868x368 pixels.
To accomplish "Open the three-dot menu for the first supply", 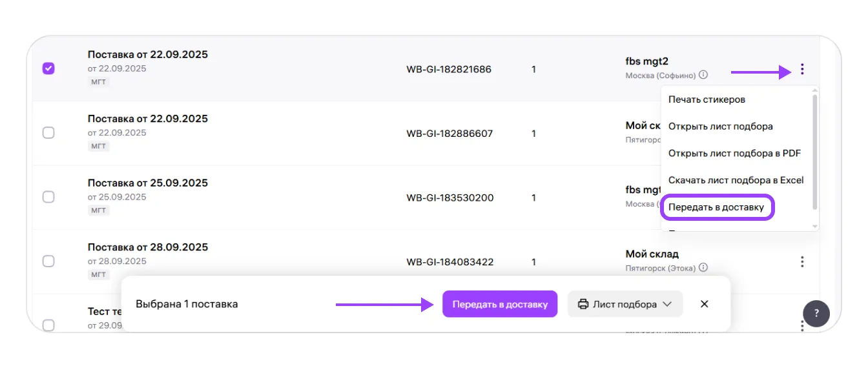I will click(802, 69).
